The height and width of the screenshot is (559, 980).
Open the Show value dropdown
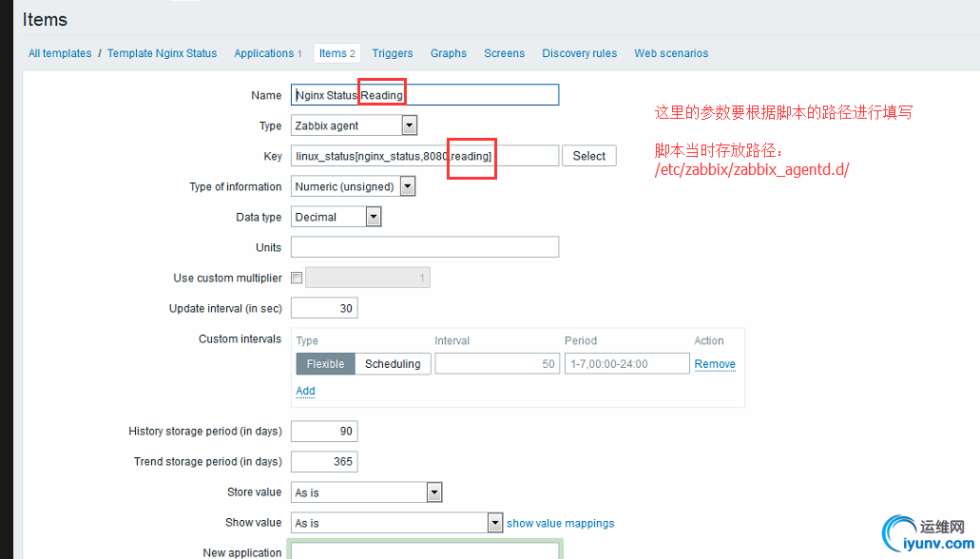click(397, 523)
